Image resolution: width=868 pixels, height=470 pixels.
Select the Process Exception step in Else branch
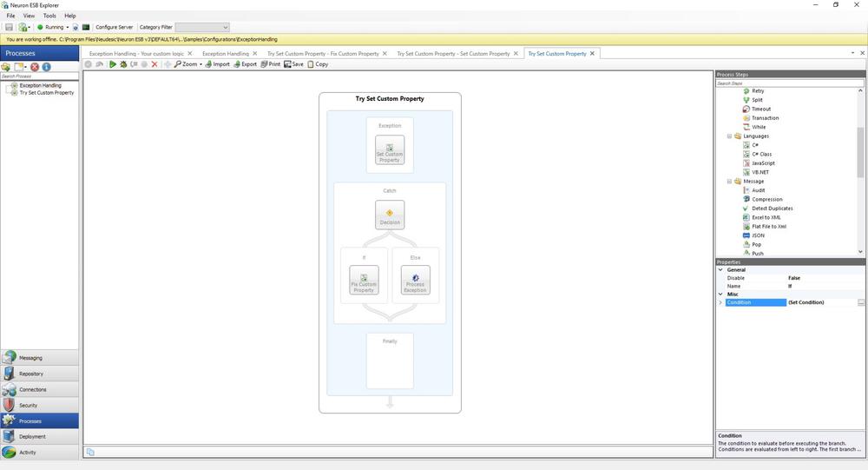tap(415, 280)
